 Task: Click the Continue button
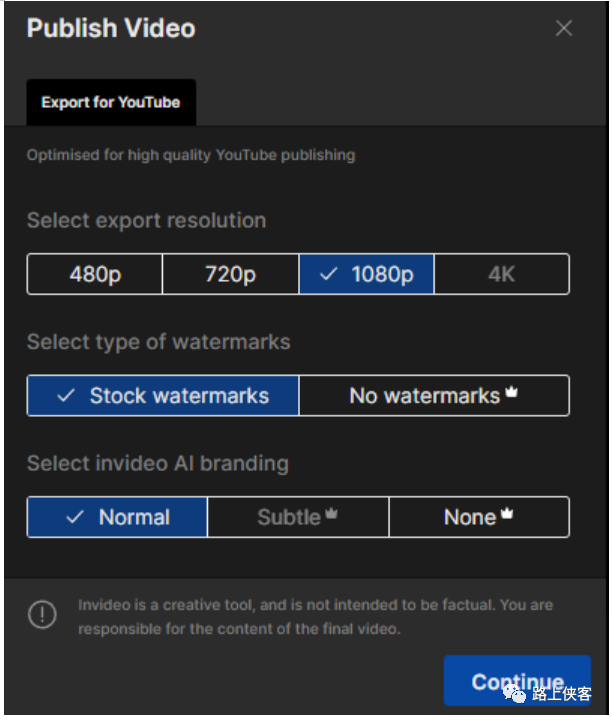pos(519,683)
